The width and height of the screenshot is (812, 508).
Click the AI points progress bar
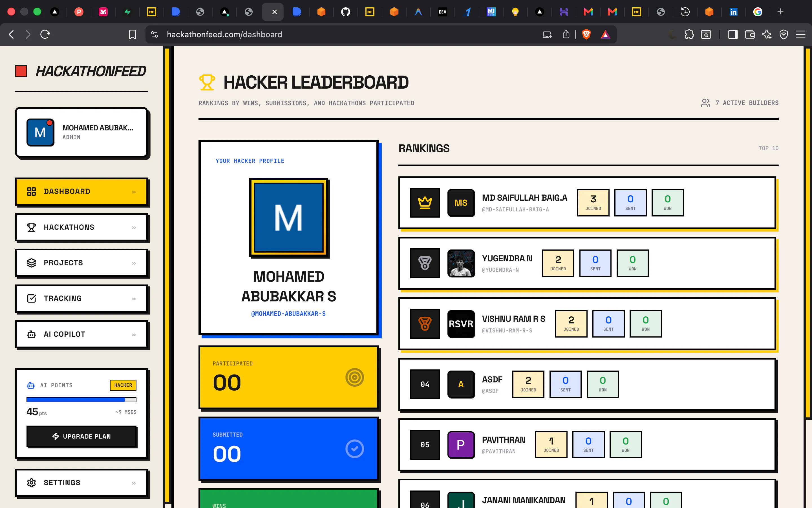81,399
